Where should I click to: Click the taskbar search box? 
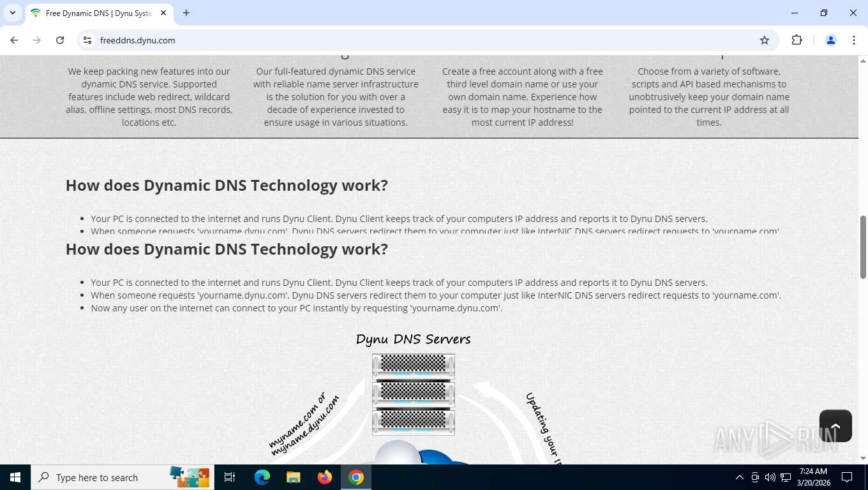(x=123, y=477)
